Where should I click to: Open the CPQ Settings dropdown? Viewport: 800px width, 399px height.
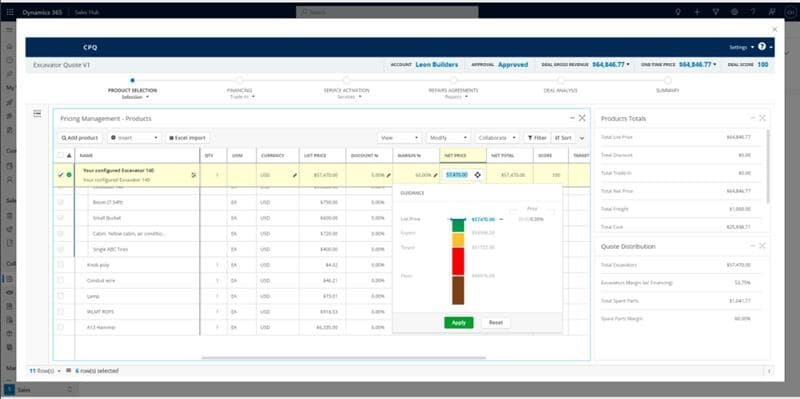click(x=741, y=47)
